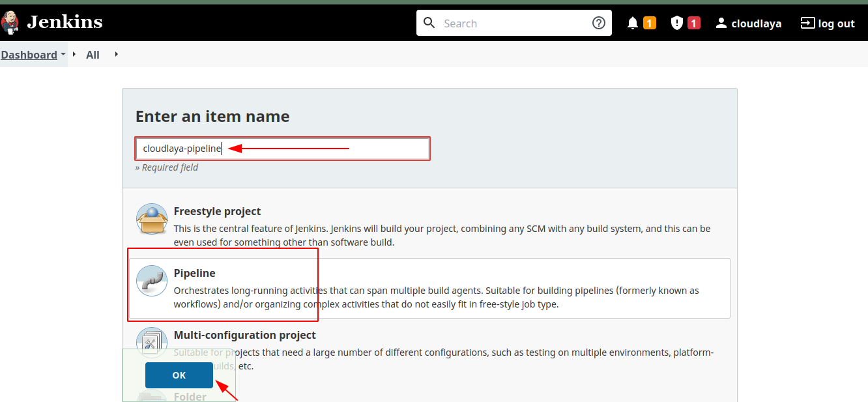This screenshot has height=402, width=868.
Task: Confirm with the OK button
Action: (179, 375)
